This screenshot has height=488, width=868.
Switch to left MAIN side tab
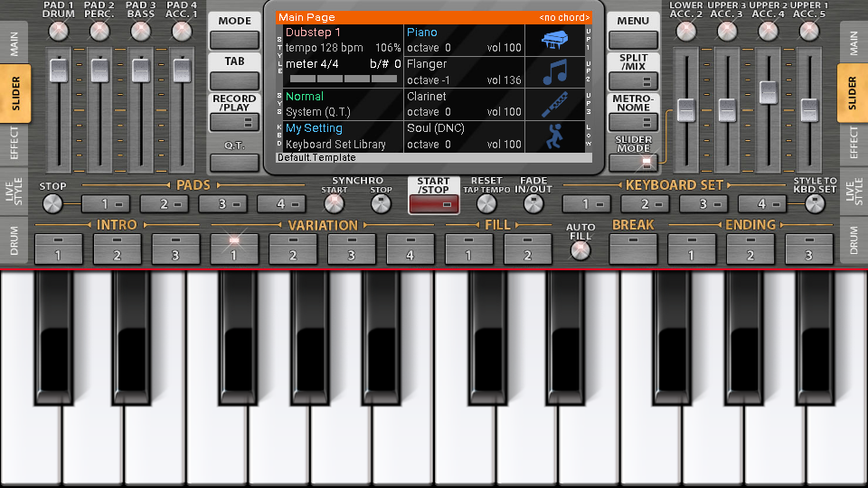click(14, 43)
